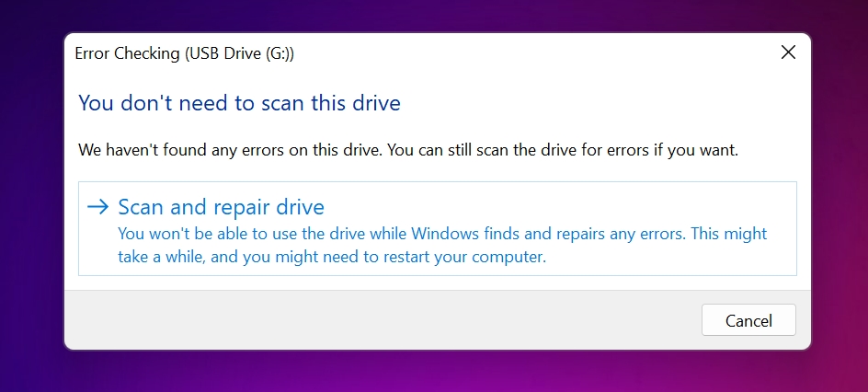This screenshot has height=392, width=868.
Task: Click the gray footer bar left of Cancel
Action: click(368, 320)
